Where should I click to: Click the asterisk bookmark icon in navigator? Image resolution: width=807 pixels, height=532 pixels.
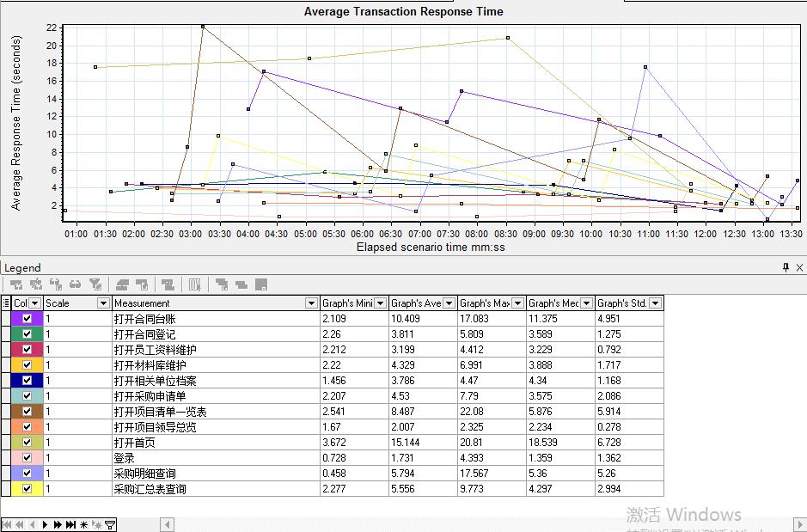click(84, 524)
